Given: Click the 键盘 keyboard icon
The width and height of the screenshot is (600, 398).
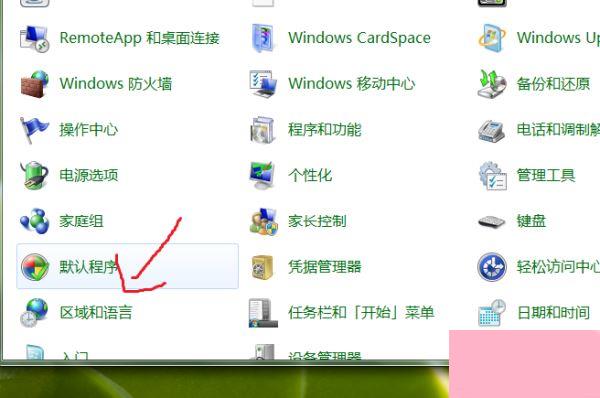Looking at the screenshot, I should pyautogui.click(x=492, y=222).
